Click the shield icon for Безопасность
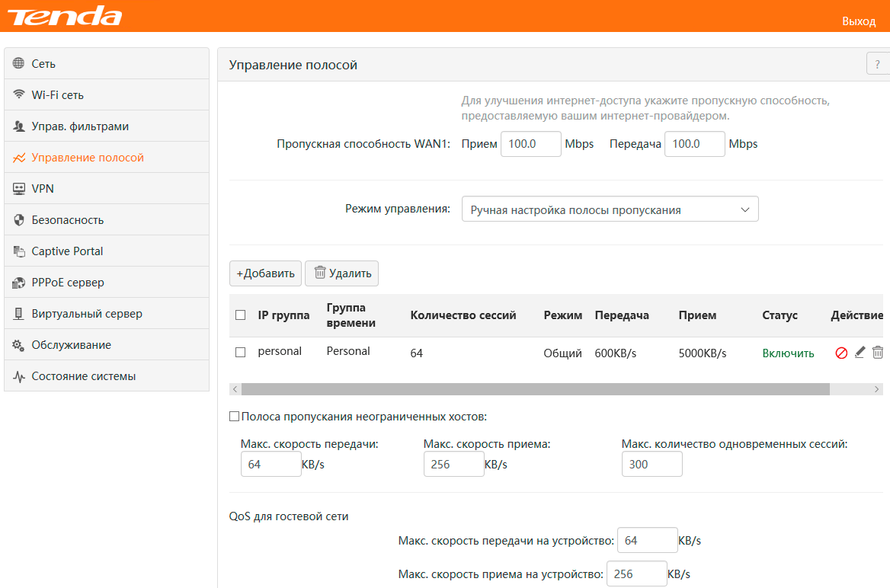Viewport: 890px width, 588px height. click(x=19, y=219)
